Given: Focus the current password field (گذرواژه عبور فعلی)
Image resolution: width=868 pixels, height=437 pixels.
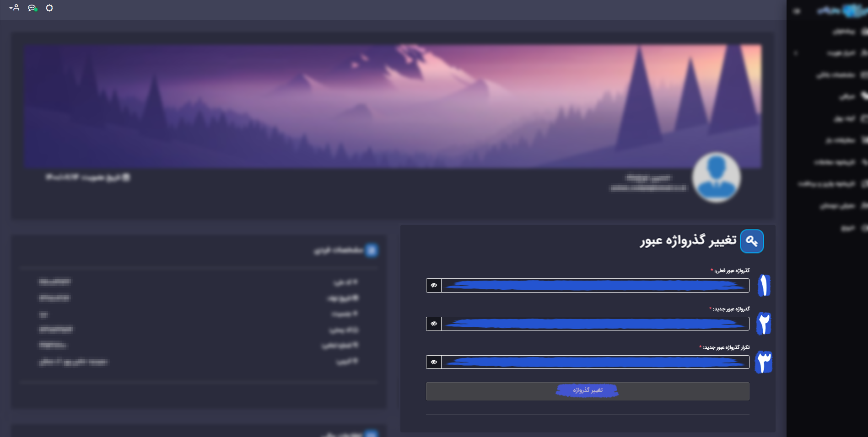Looking at the screenshot, I should [595, 285].
